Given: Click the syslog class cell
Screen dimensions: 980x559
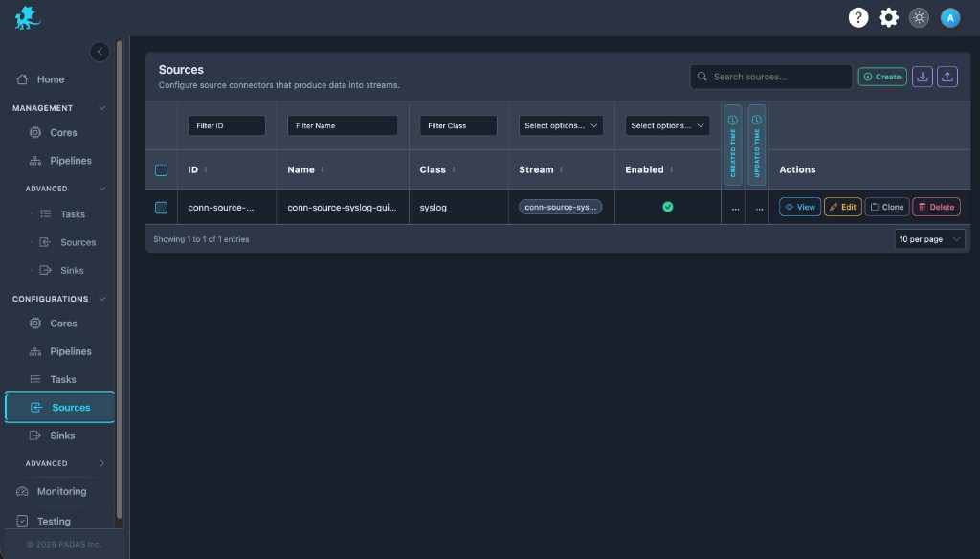Looking at the screenshot, I should point(434,207).
